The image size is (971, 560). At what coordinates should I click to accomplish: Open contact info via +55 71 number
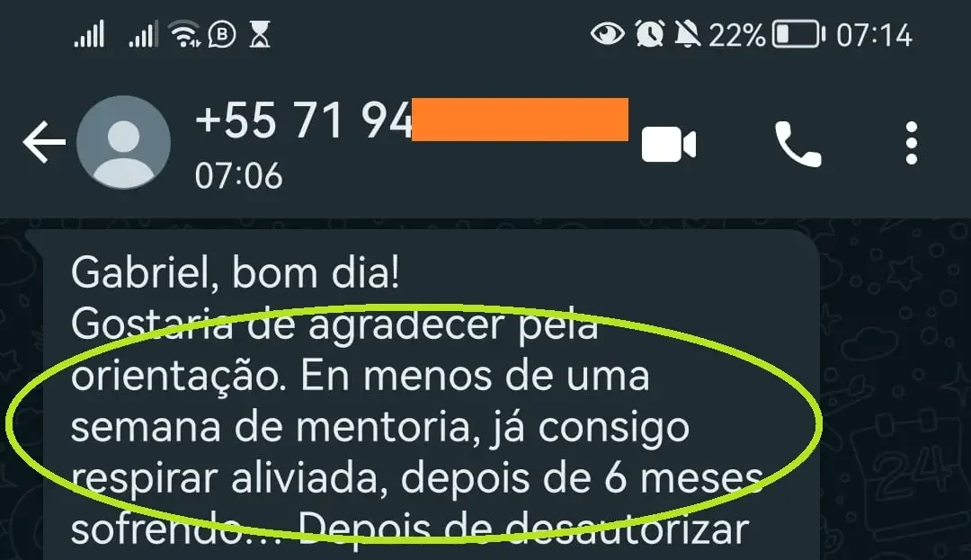coord(304,120)
